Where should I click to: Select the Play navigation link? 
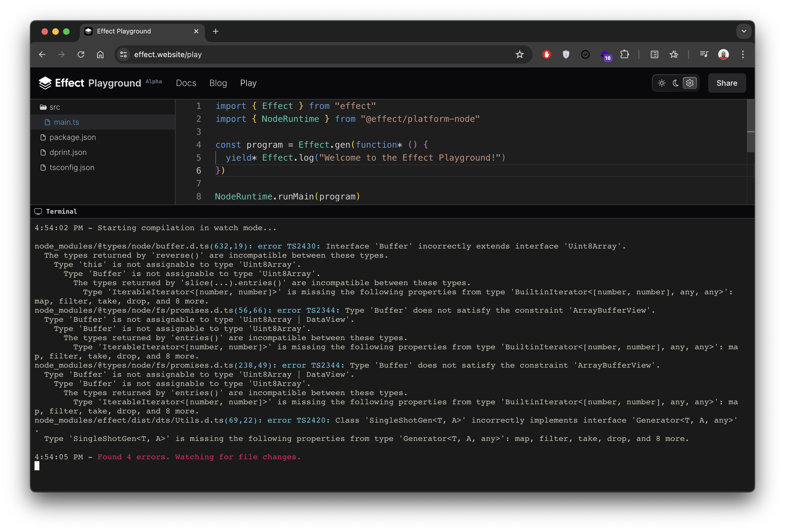click(x=248, y=83)
